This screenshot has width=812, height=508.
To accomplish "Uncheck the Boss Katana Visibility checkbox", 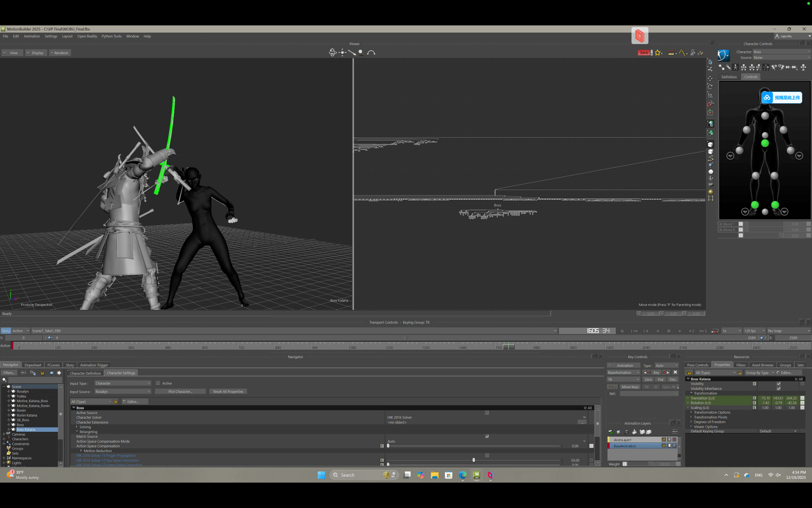I will click(x=779, y=384).
